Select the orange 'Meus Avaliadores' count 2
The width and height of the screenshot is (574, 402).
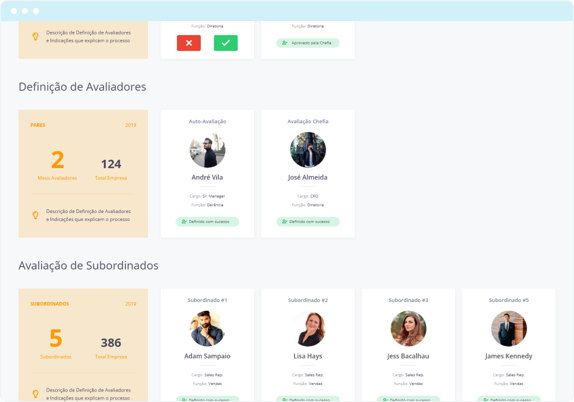coord(57,160)
